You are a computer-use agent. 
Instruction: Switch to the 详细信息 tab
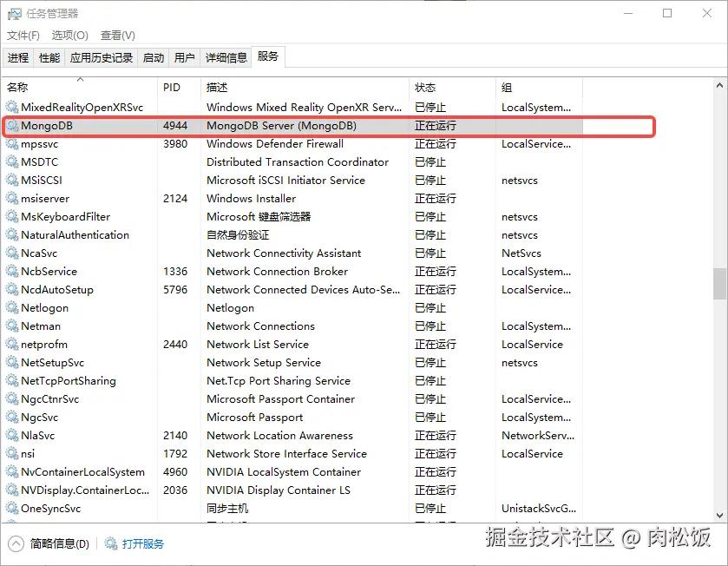[x=226, y=57]
